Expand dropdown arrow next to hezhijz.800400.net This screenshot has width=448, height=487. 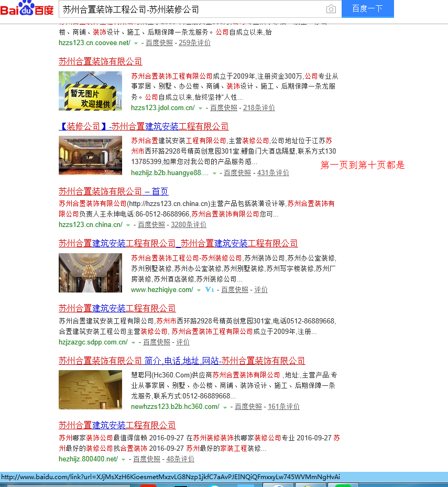[x=123, y=460]
